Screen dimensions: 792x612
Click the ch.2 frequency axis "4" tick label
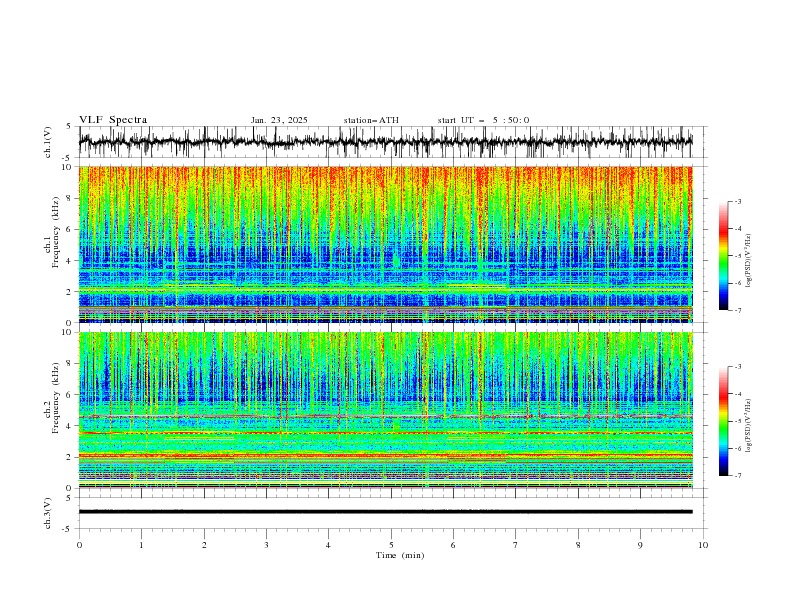click(70, 426)
